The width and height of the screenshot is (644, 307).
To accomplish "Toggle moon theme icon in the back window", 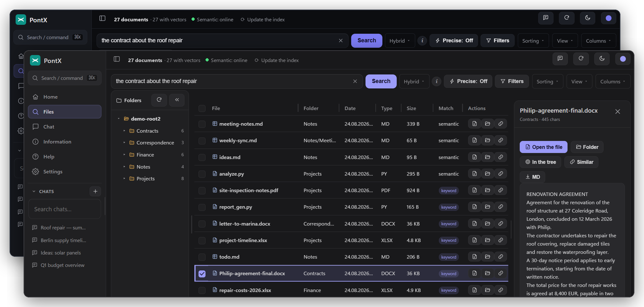I will coord(588,18).
